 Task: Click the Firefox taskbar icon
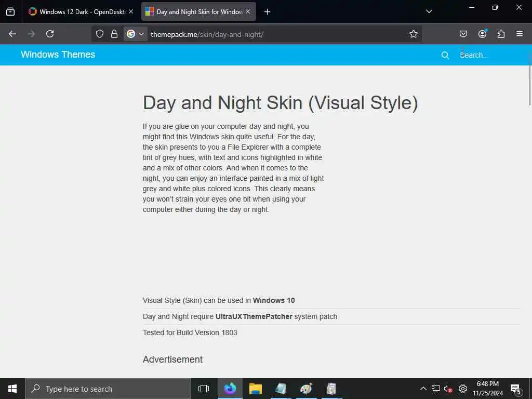point(230,389)
